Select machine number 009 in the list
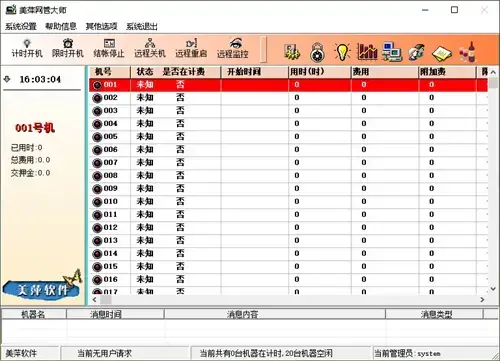 [x=111, y=188]
